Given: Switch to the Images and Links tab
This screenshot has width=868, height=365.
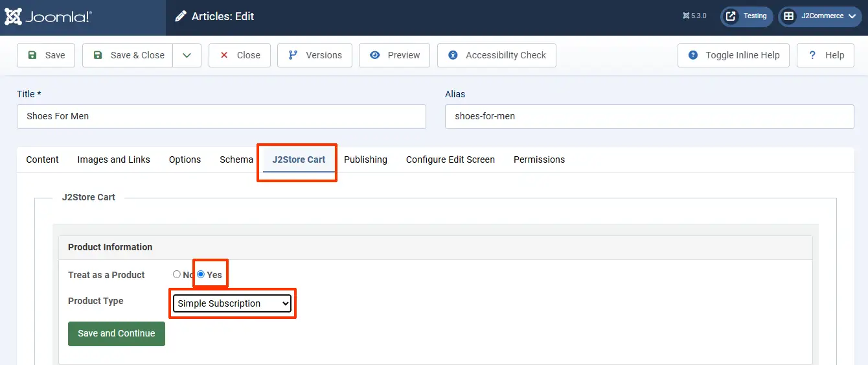Looking at the screenshot, I should pos(114,159).
